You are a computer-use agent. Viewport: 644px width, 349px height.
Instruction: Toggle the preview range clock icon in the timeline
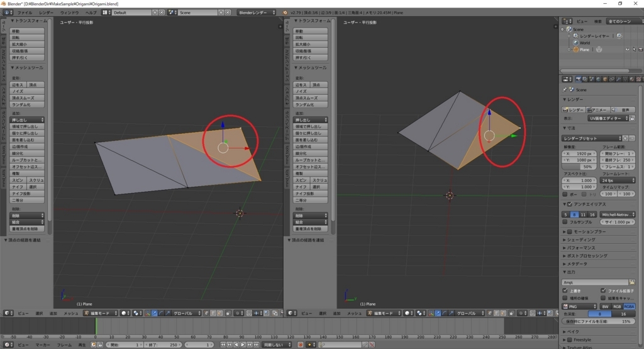point(93,345)
